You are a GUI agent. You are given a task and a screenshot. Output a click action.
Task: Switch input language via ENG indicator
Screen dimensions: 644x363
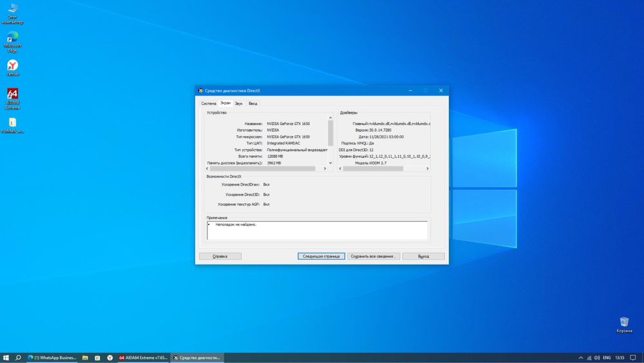click(607, 358)
